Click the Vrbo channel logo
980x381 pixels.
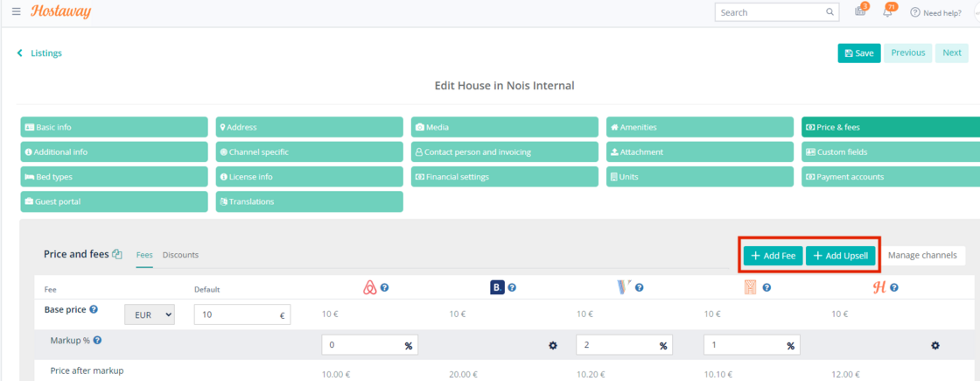624,288
